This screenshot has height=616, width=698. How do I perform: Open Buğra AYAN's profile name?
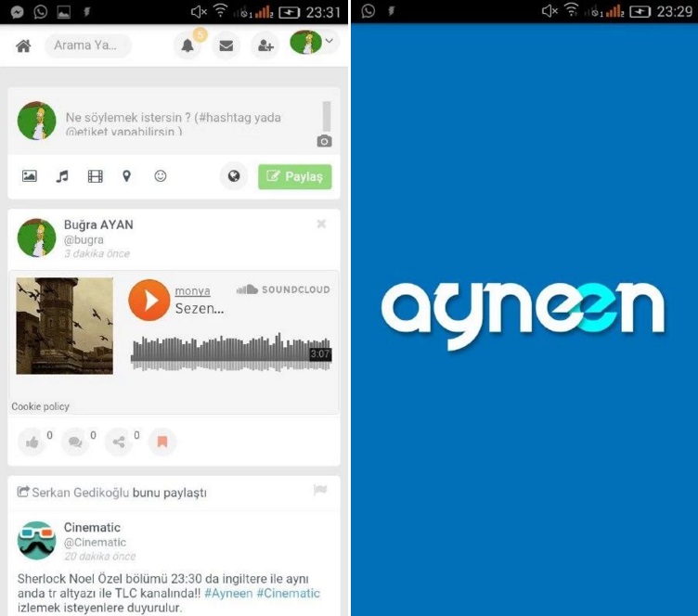click(x=98, y=225)
